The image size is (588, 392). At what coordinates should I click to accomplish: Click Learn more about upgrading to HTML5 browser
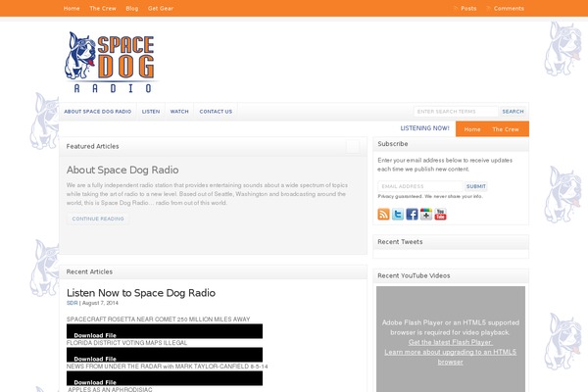[x=451, y=357]
